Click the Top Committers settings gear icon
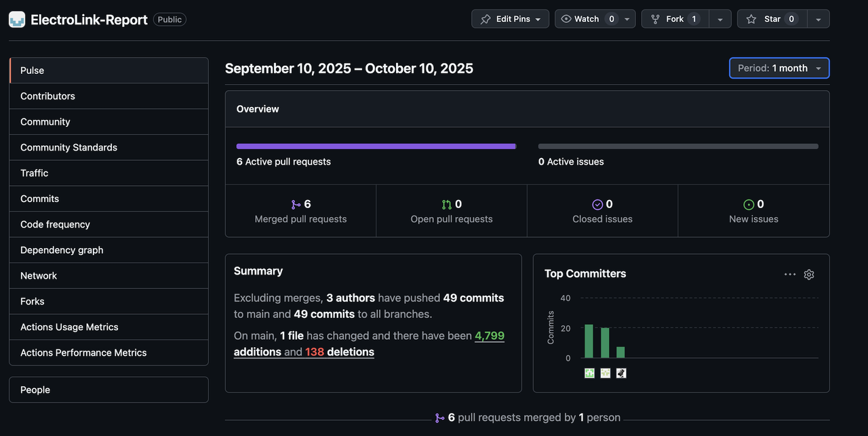The image size is (868, 436). pos(809,275)
